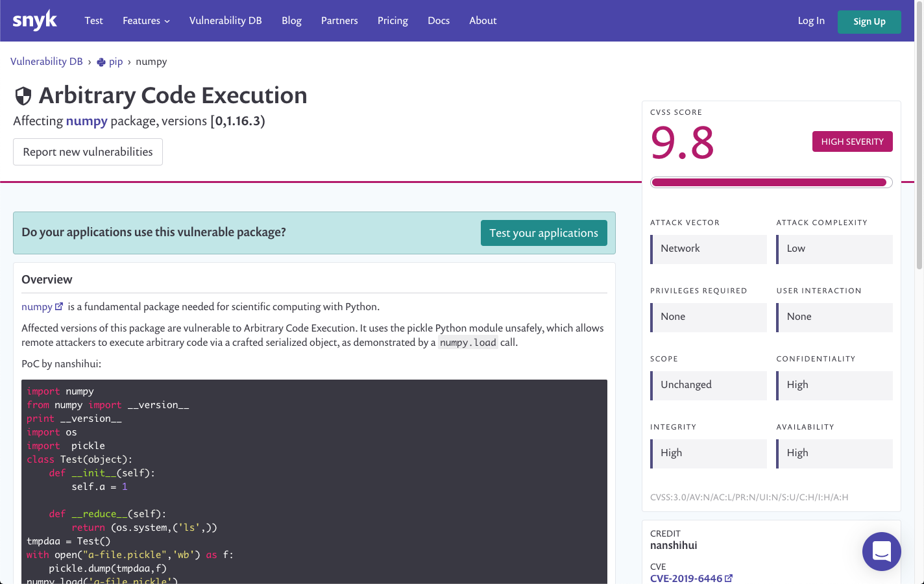Click the Integrity High value

[x=709, y=454]
